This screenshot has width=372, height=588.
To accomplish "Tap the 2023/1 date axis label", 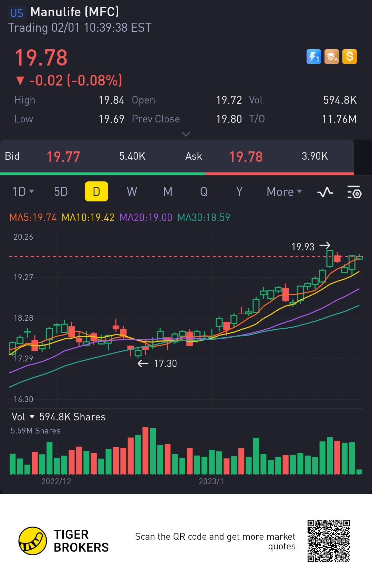I will coord(211,481).
